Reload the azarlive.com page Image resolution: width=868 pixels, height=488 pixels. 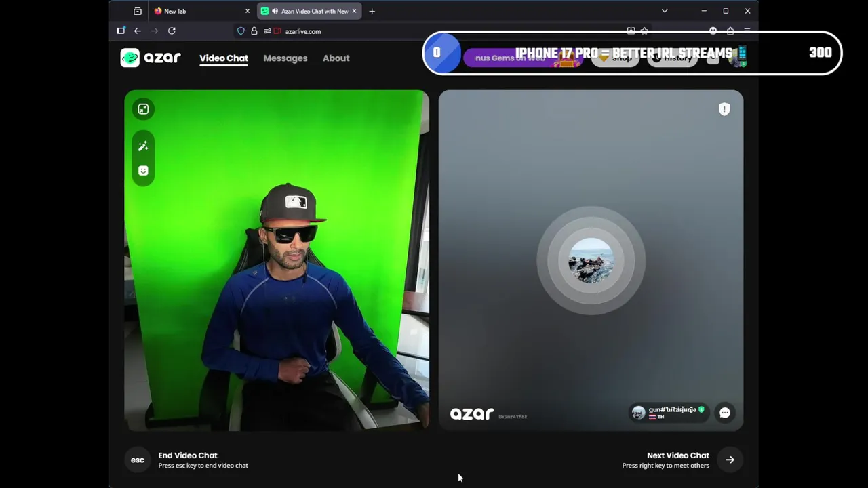(x=172, y=30)
